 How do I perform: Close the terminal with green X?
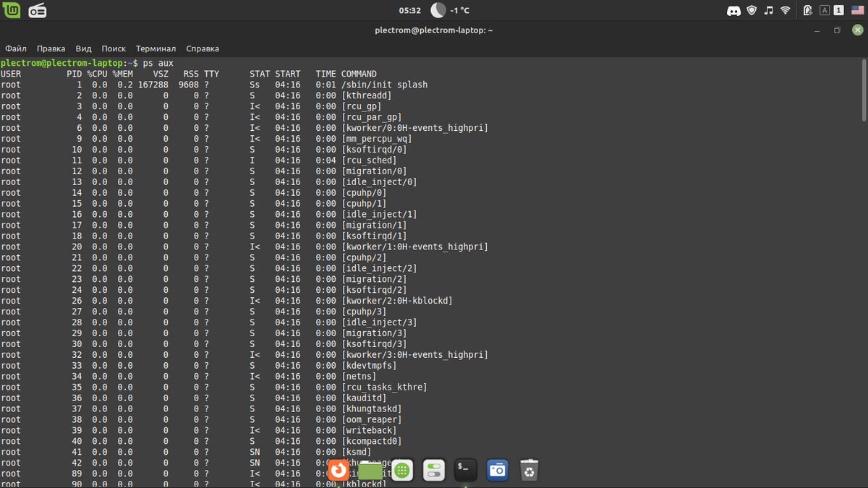pos(856,30)
